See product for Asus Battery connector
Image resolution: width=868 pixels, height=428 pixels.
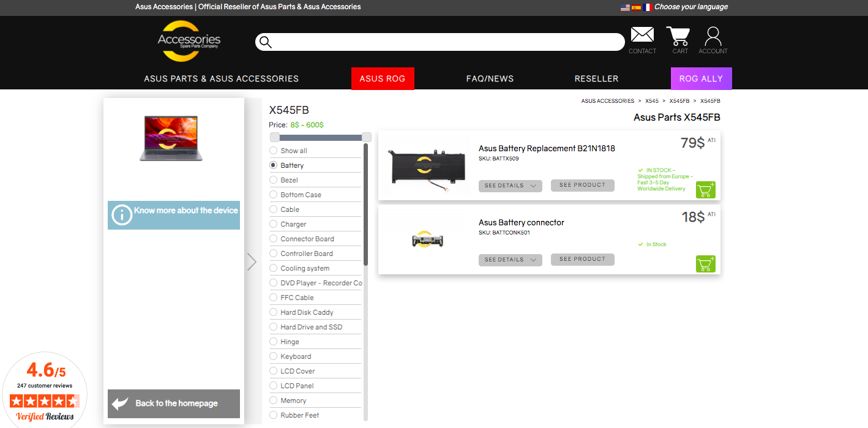[x=582, y=259]
